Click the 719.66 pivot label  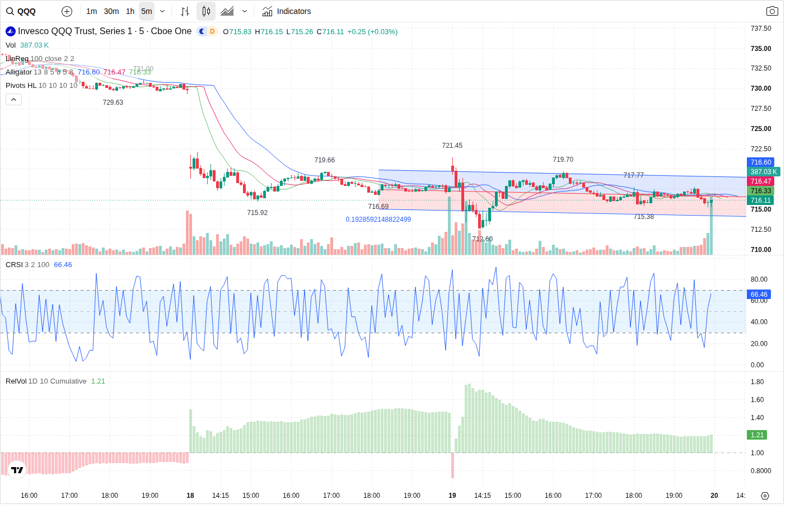(x=325, y=160)
